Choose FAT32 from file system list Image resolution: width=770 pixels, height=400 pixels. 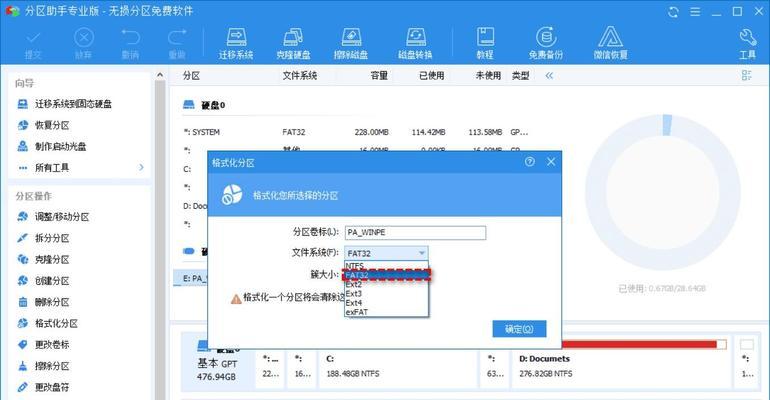pyautogui.click(x=386, y=275)
